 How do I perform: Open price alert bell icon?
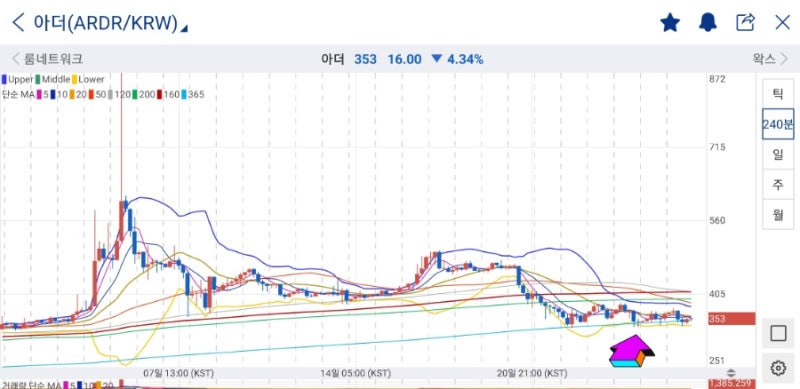[x=708, y=22]
